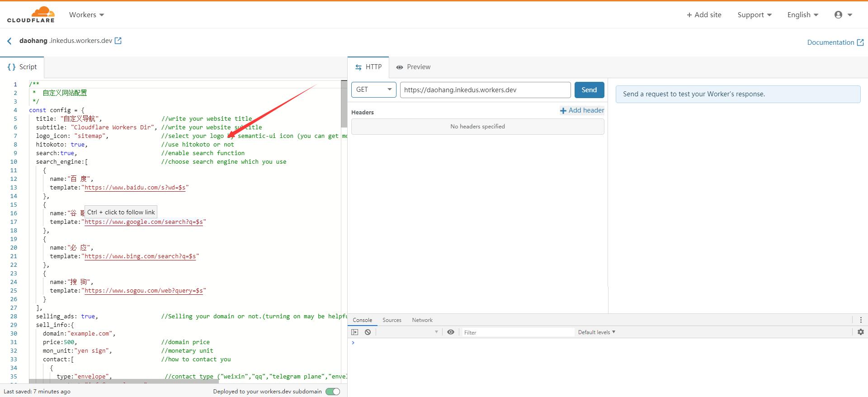Image resolution: width=868 pixels, height=397 pixels.
Task: Open Default levels dropdown in console
Action: click(596, 332)
